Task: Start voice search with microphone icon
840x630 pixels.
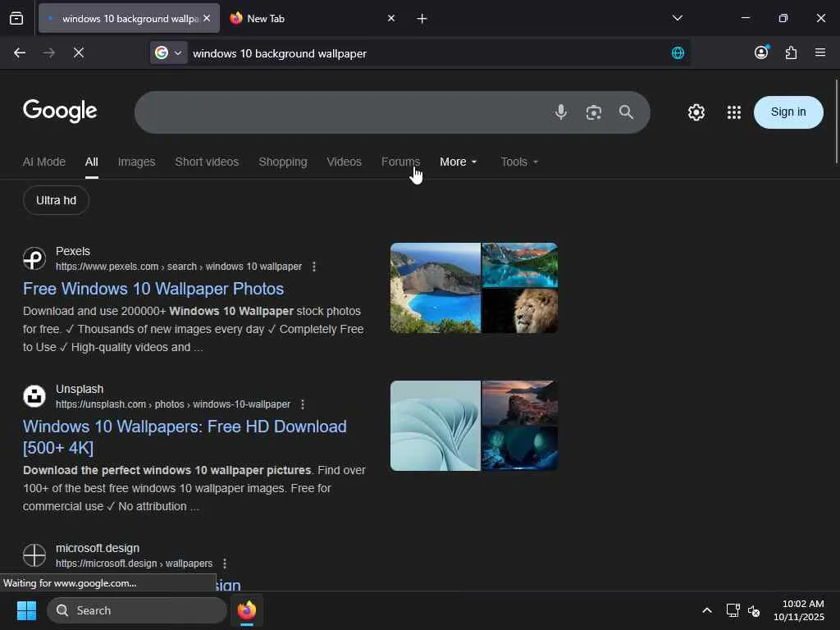Action: pyautogui.click(x=561, y=112)
